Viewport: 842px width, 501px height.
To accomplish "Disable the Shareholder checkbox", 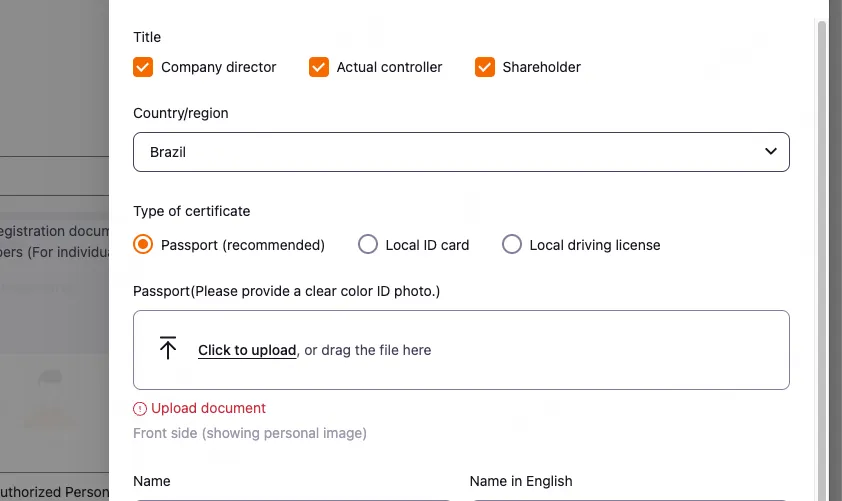I will pos(485,67).
